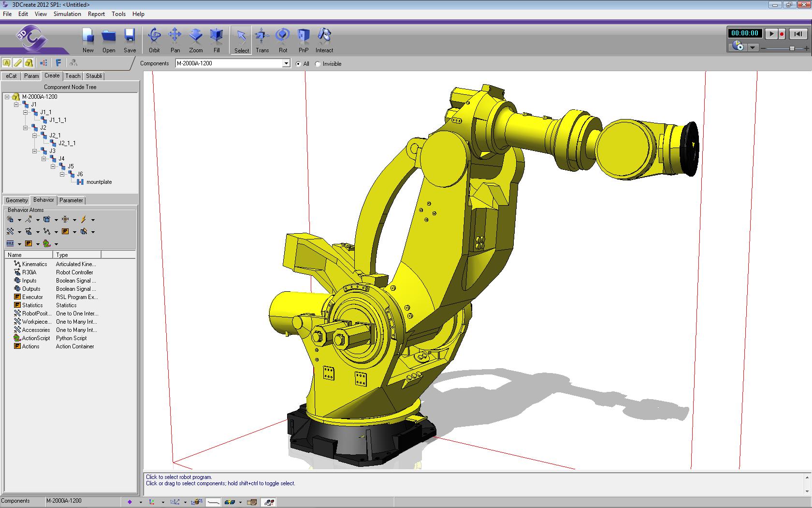Collapse the J6 tree node

coord(62,174)
